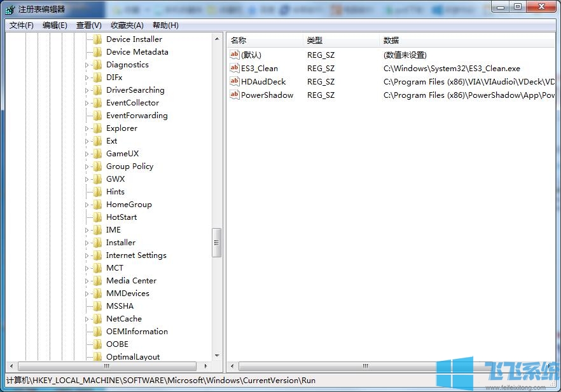Expand the Group Policy node

click(88, 166)
